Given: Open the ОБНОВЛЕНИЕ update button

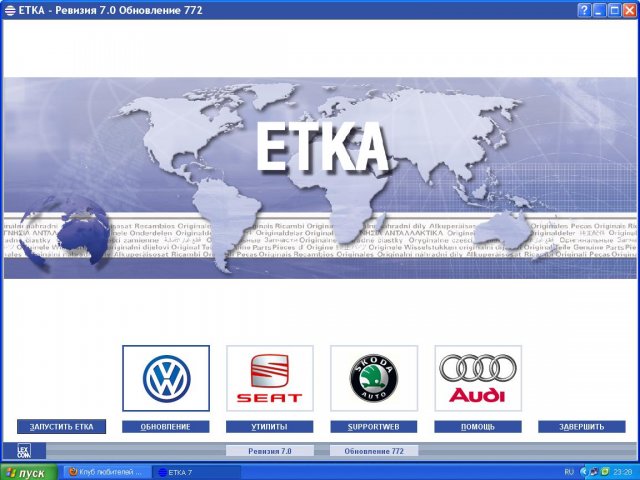Looking at the screenshot, I should coord(166,427).
